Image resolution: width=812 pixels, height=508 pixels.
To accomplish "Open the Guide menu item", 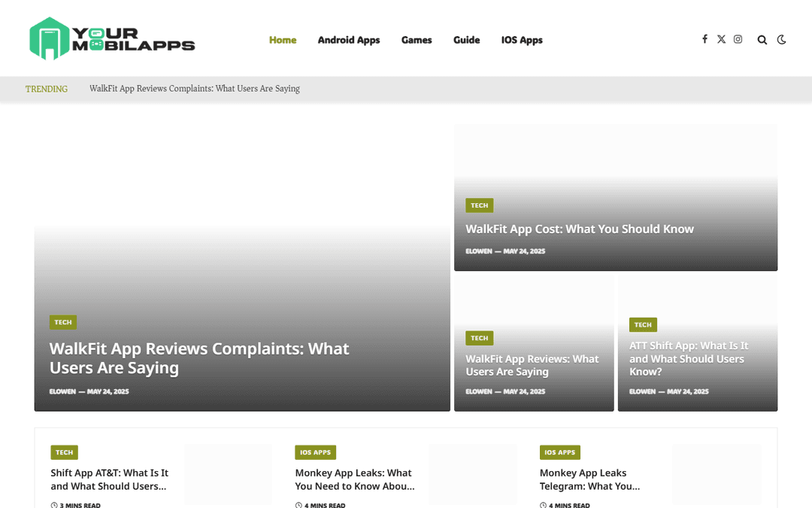I will 467,40.
